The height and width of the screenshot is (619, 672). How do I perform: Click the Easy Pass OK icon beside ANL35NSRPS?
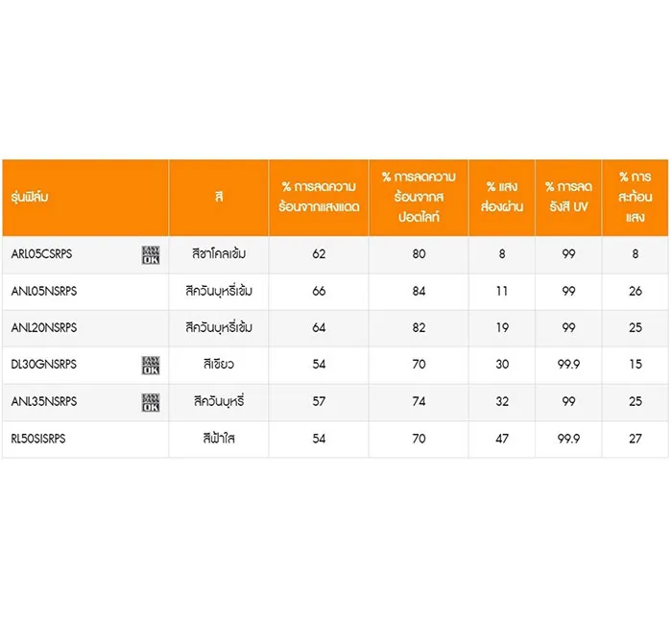tap(151, 403)
